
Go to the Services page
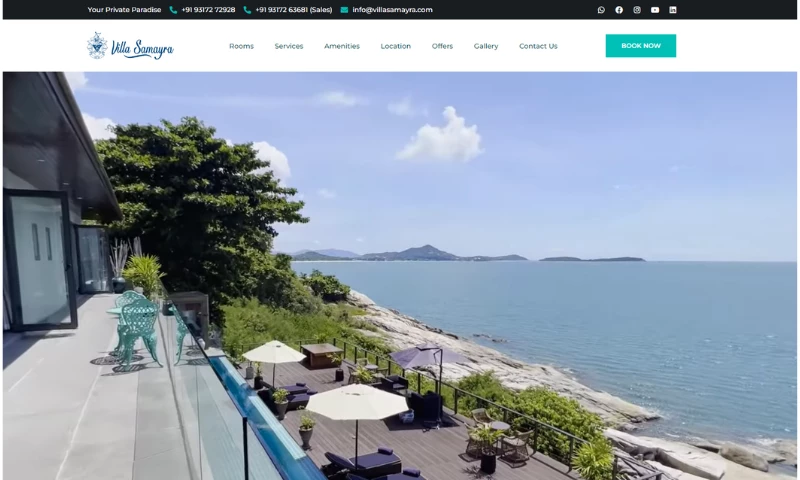pos(289,46)
